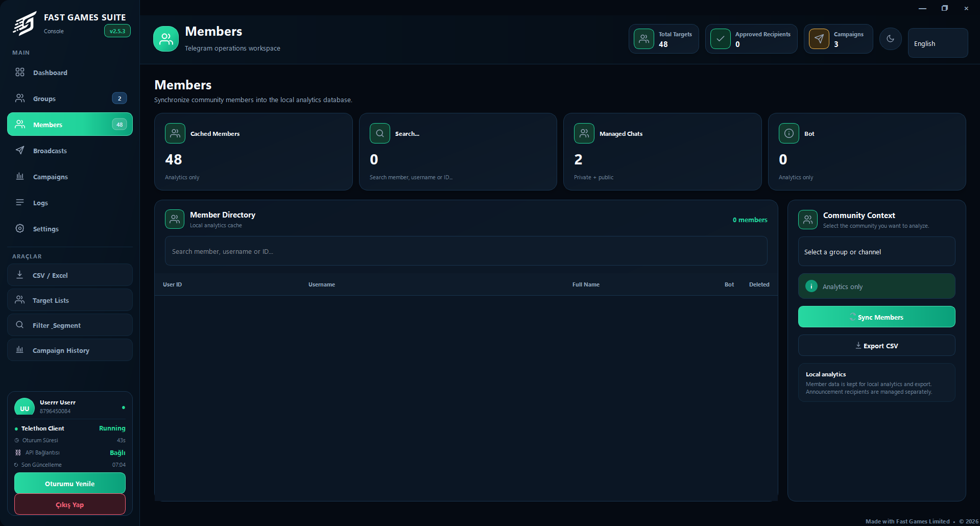Click the Filter Segment magnifier icon
The height and width of the screenshot is (526, 980).
(20, 325)
